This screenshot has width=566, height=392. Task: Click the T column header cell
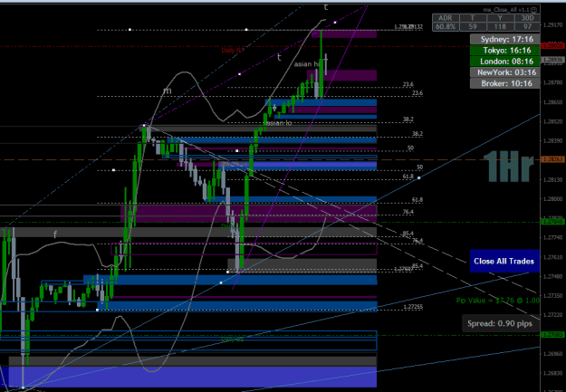click(x=473, y=18)
